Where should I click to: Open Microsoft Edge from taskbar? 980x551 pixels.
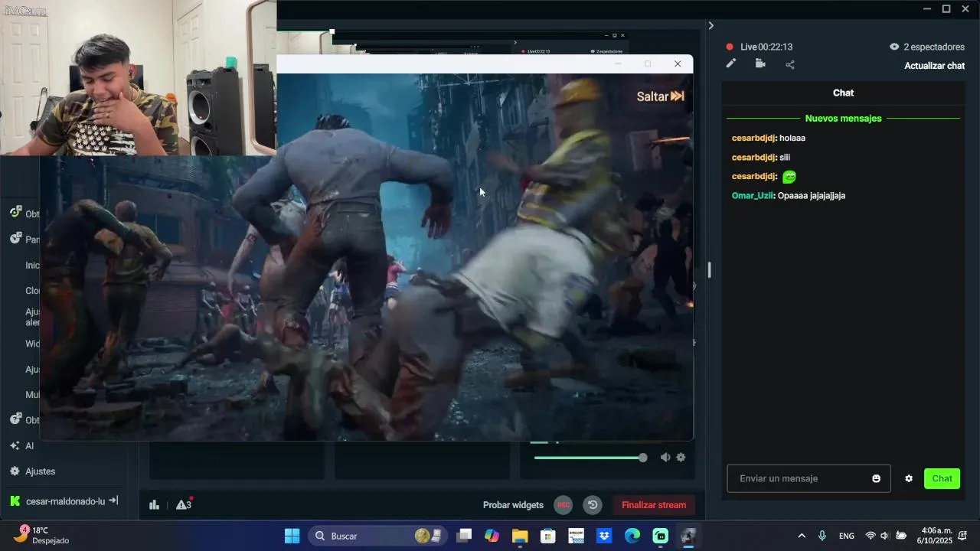click(x=632, y=536)
